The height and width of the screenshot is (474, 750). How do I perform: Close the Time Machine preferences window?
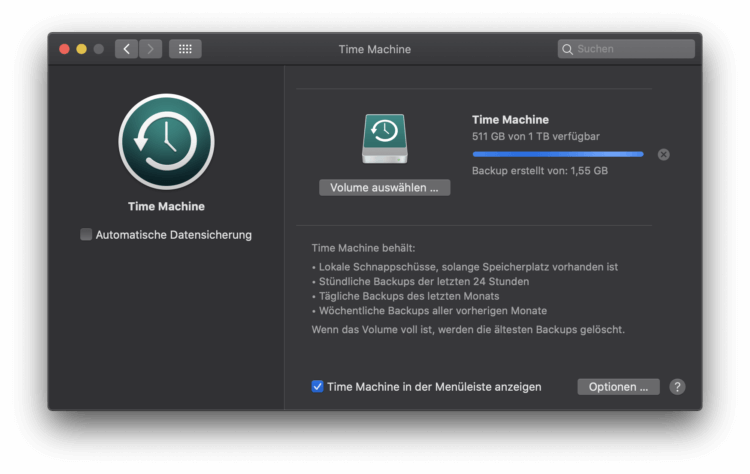65,49
